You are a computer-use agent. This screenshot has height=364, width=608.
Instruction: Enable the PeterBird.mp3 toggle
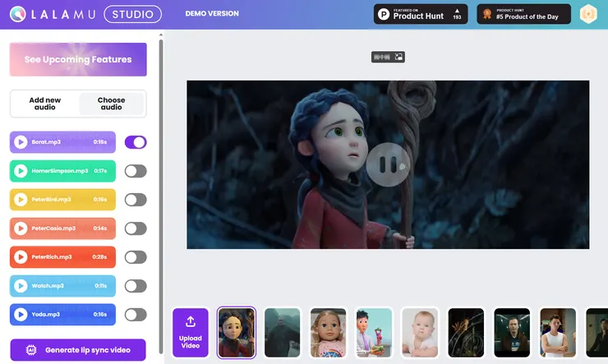[136, 200]
